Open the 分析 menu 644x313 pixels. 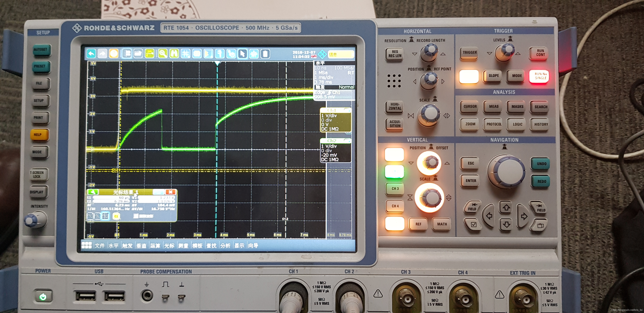tap(225, 245)
